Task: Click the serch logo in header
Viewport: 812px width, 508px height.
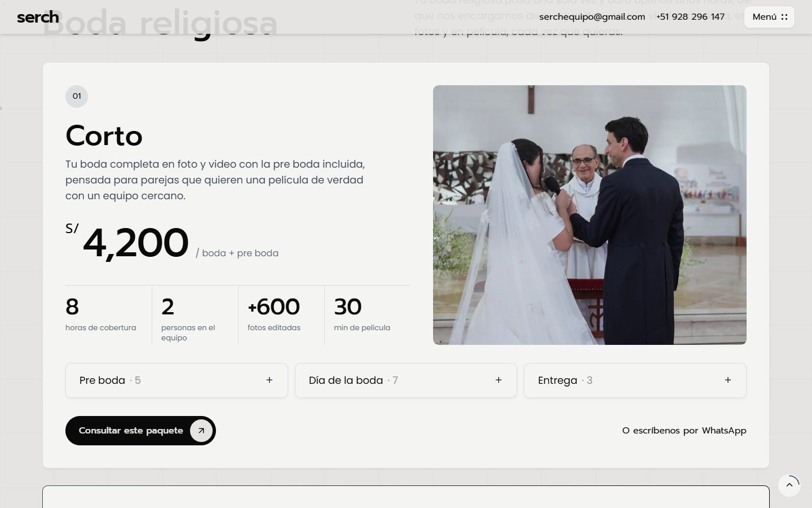Action: coord(38,17)
